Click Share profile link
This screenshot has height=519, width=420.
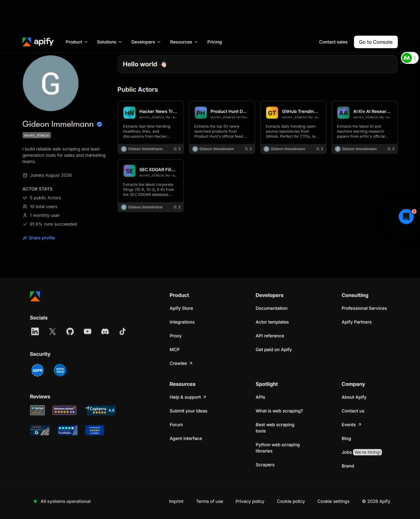coord(39,238)
